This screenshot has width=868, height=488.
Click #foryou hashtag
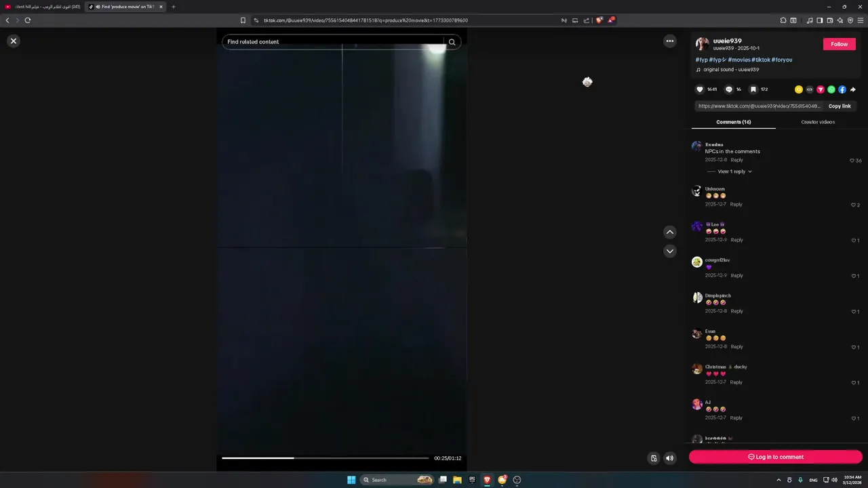click(782, 60)
